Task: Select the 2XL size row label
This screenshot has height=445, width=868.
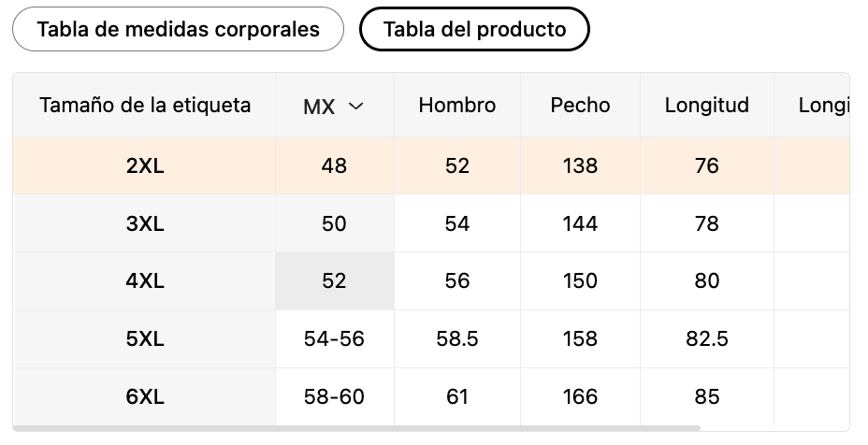Action: click(x=145, y=165)
